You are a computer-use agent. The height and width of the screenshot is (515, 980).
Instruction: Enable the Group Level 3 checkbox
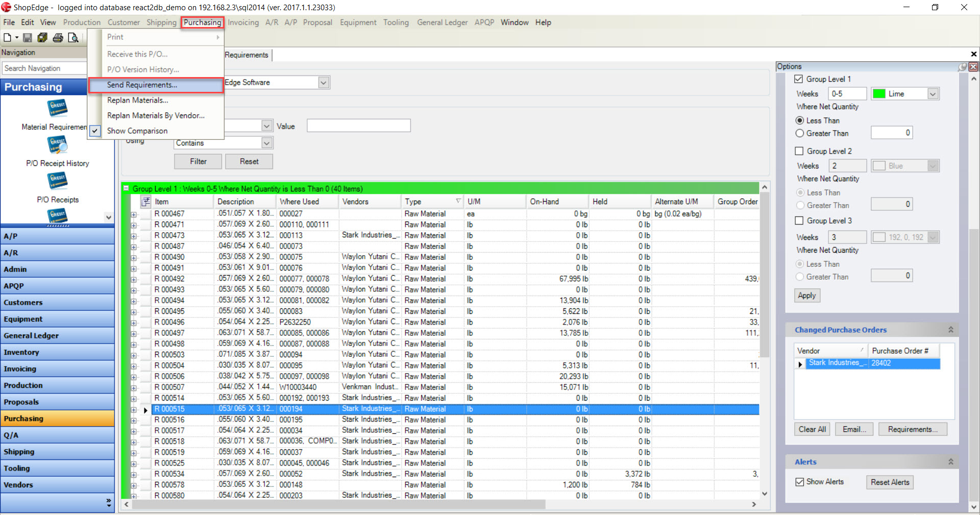pyautogui.click(x=799, y=220)
